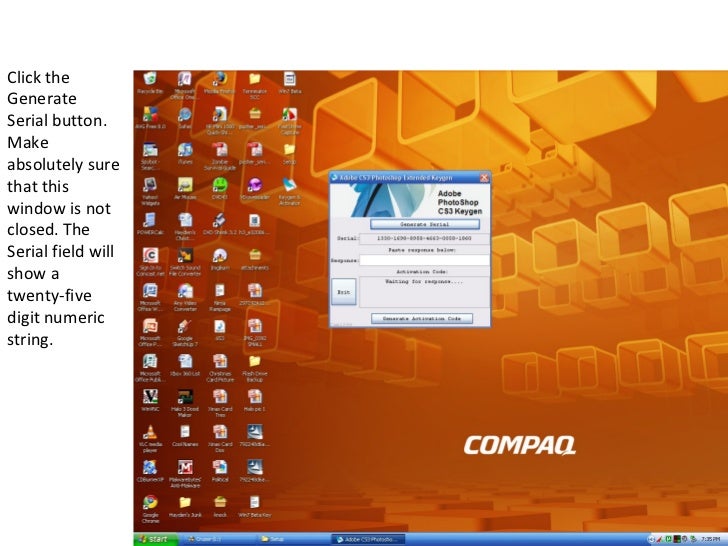Launch VLC media player shortcut
Image resolution: width=728 pixels, height=546 pixels.
click(x=150, y=438)
